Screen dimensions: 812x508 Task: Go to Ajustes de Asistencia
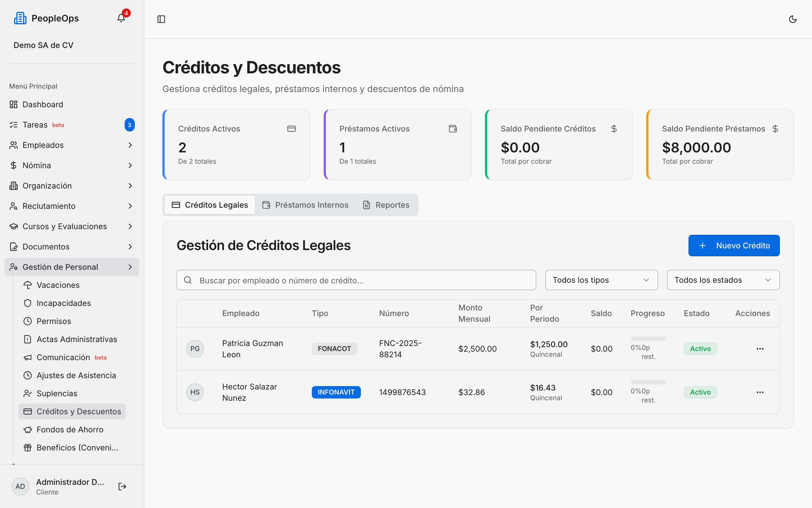72,375
